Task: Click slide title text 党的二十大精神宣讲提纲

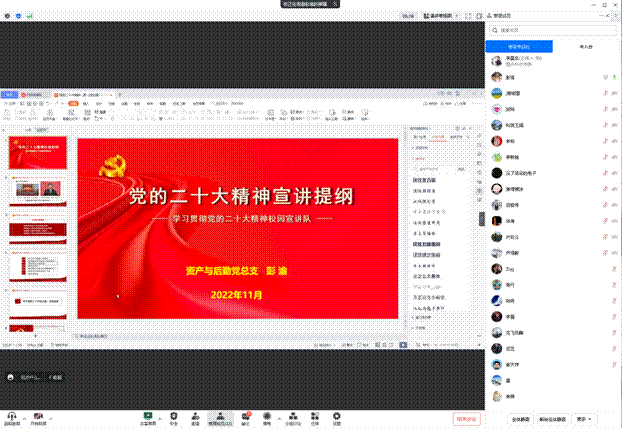Action: point(241,196)
